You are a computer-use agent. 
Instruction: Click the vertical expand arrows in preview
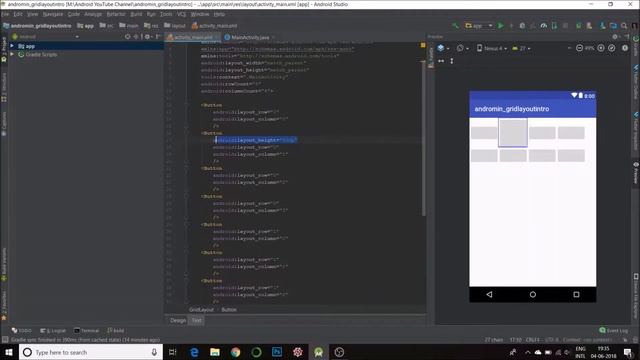pos(452,61)
